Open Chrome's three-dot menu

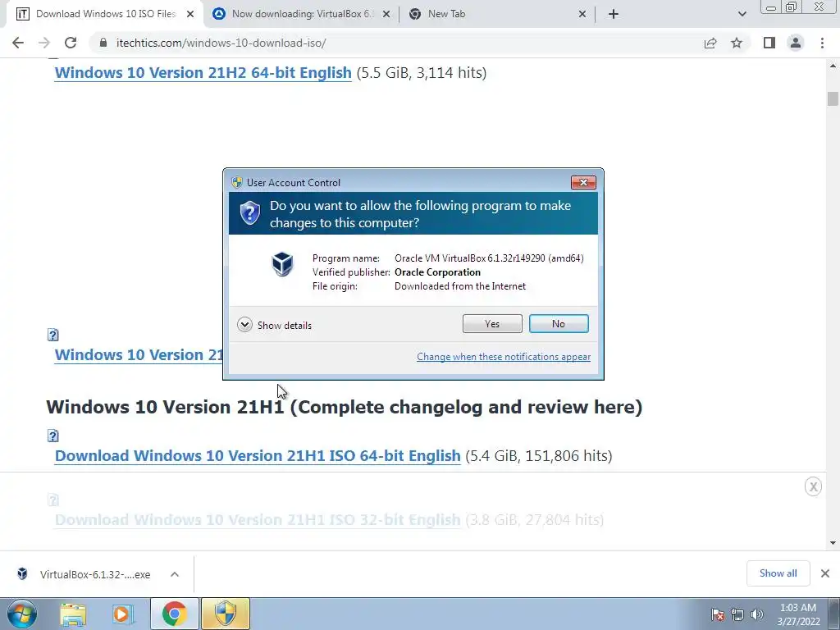(822, 43)
